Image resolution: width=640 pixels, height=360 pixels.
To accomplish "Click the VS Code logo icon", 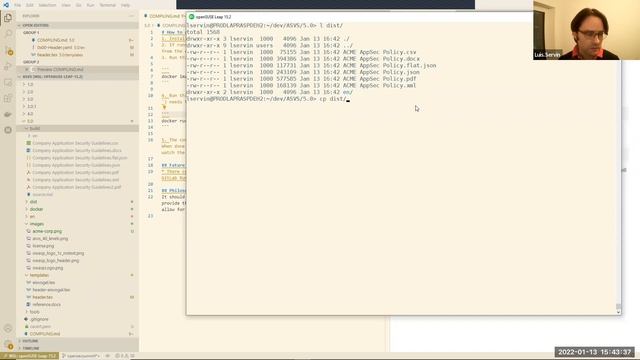I will pyautogui.click(x=6, y=5).
